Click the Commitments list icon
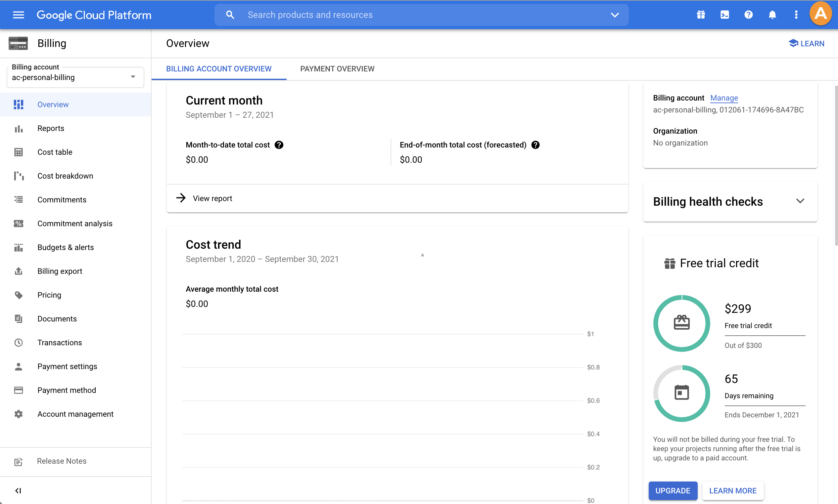 pyautogui.click(x=18, y=200)
